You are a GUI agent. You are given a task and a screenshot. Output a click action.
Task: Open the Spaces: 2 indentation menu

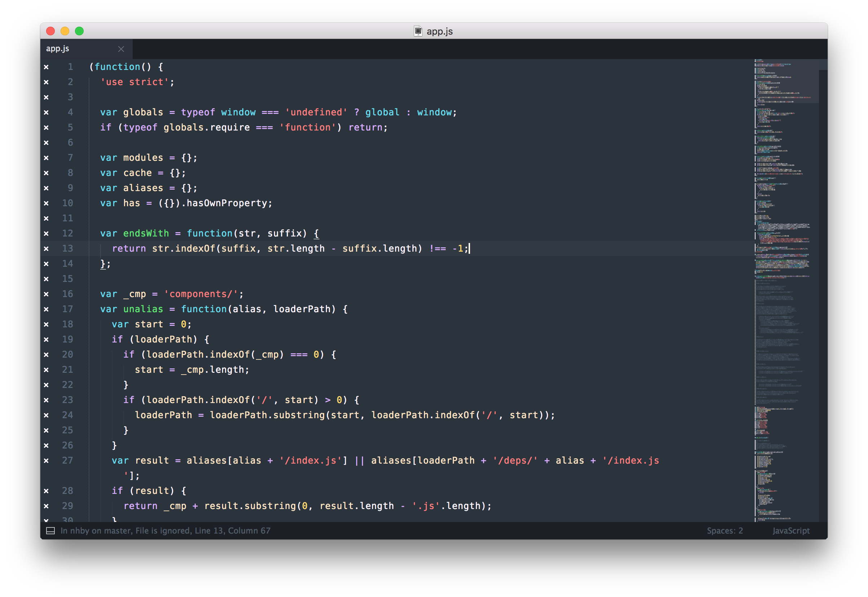click(725, 531)
